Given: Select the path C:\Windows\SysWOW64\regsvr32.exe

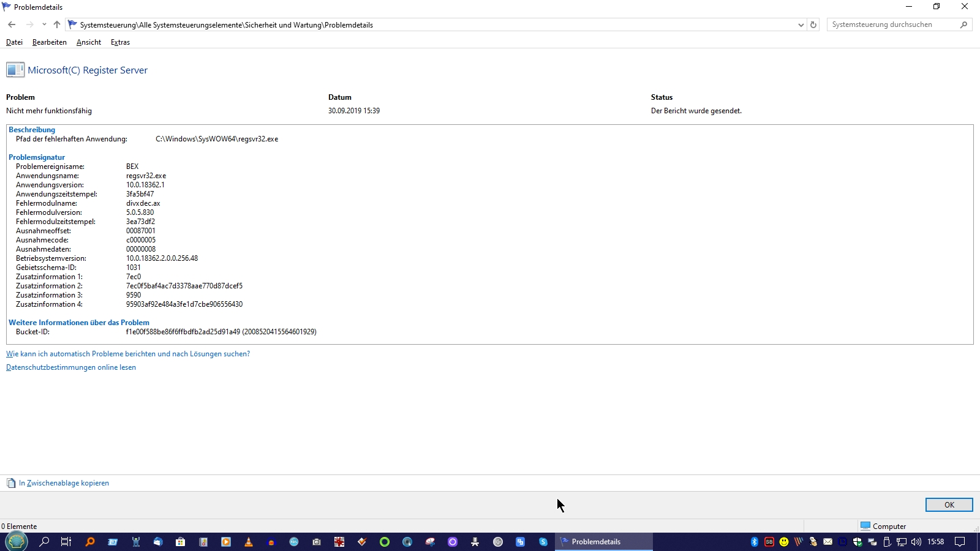Looking at the screenshot, I should point(217,139).
